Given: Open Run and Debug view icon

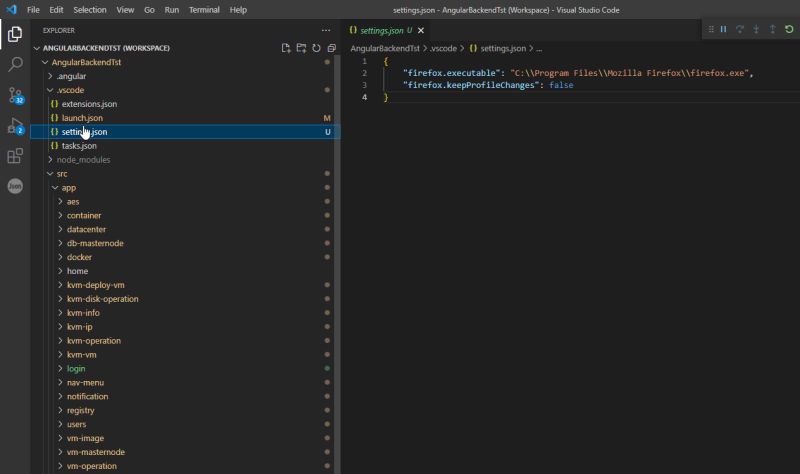Looking at the screenshot, I should [15, 126].
